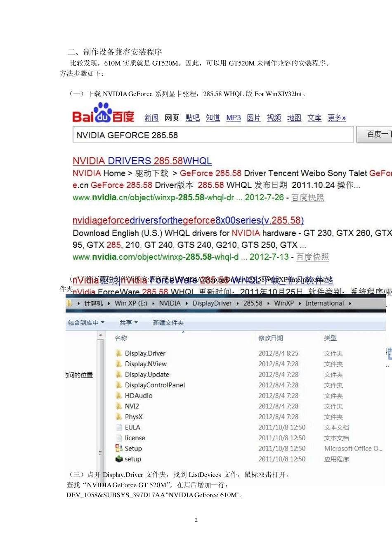Click the Display.Driver date 2012/8/4 8:25
This screenshot has width=392, height=555.
pos(279,353)
